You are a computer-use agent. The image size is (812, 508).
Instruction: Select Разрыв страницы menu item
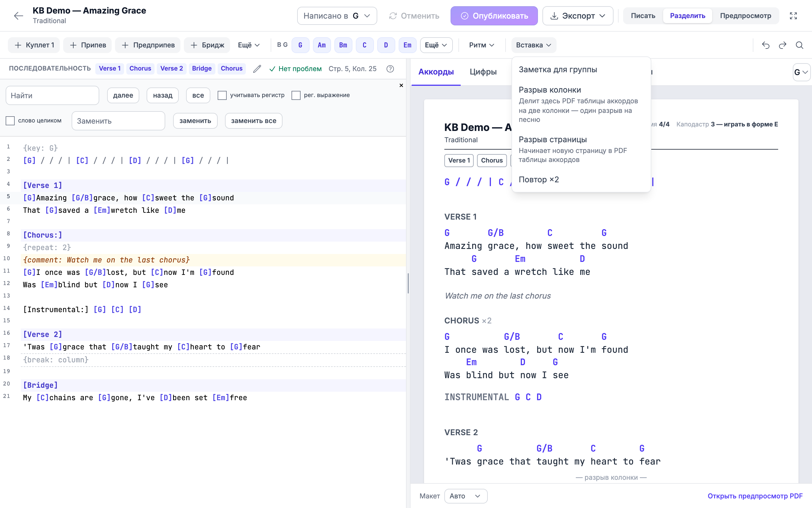pyautogui.click(x=581, y=150)
